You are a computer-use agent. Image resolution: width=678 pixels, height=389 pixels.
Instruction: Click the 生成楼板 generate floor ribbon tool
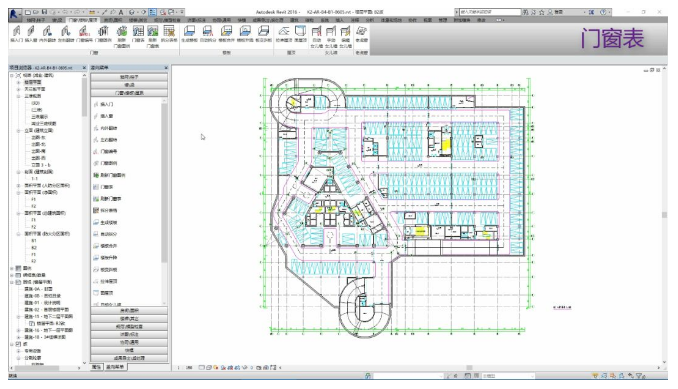click(189, 34)
